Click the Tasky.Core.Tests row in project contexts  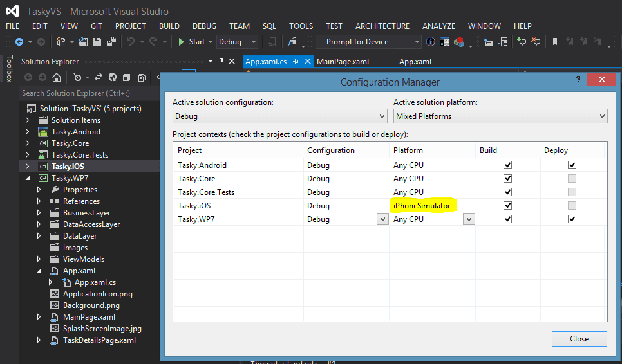(389, 192)
